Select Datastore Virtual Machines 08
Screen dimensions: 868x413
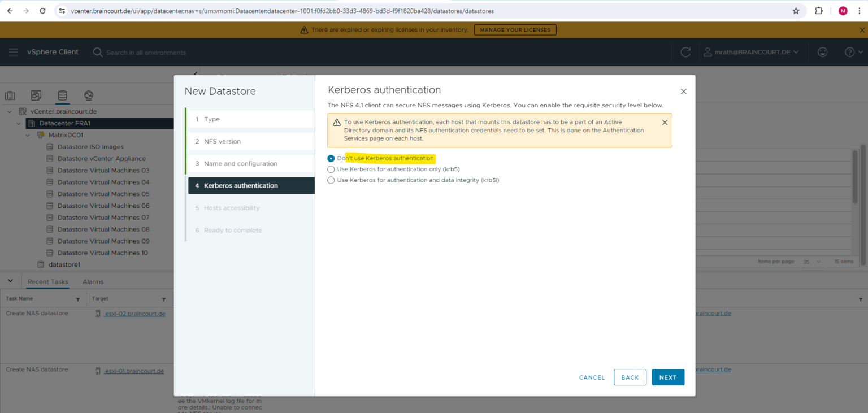[103, 229]
